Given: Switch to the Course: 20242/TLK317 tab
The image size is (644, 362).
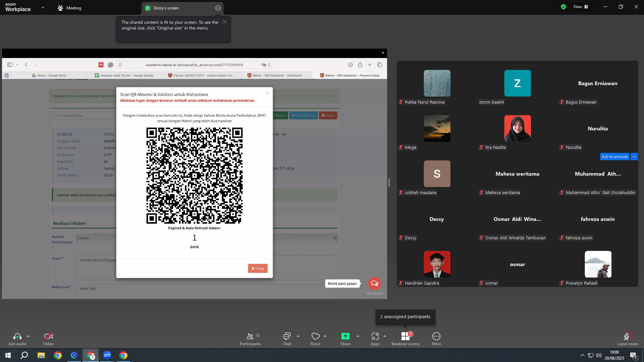Looking at the screenshot, I should [201, 75].
